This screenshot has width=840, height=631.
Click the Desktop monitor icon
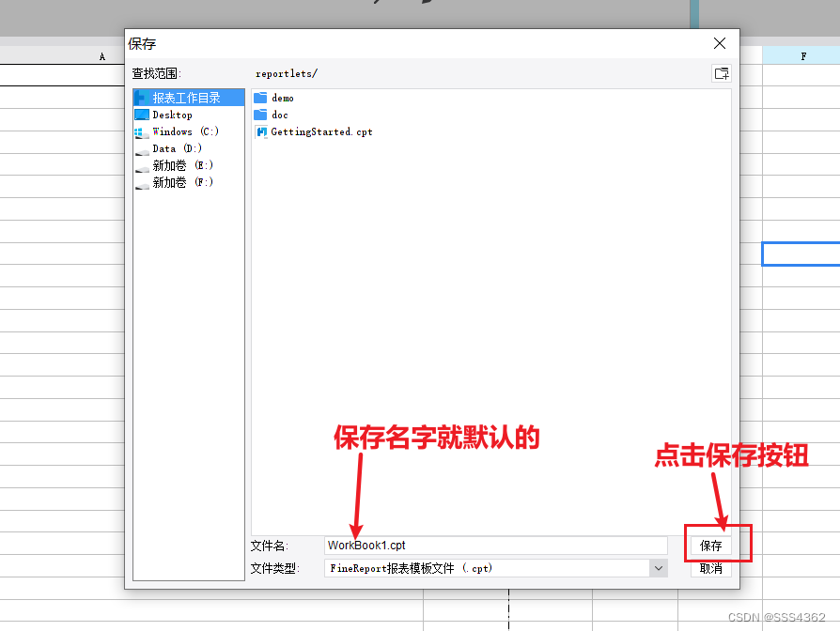point(142,115)
